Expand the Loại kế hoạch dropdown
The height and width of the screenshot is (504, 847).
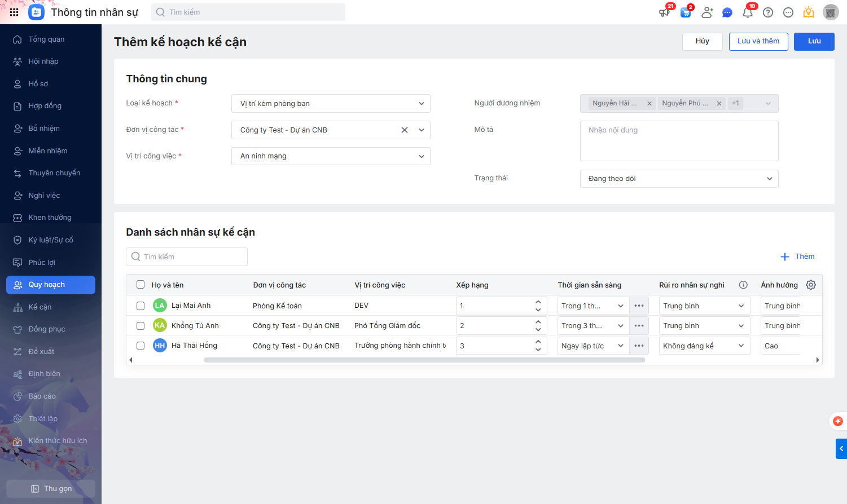[x=331, y=104]
